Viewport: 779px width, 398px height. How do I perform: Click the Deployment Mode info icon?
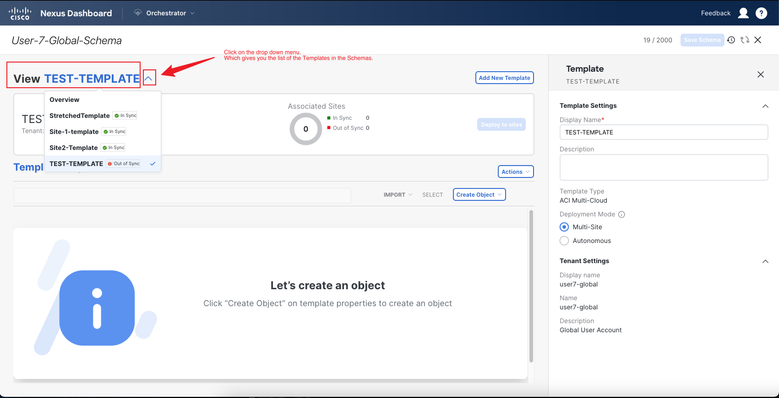click(x=622, y=215)
